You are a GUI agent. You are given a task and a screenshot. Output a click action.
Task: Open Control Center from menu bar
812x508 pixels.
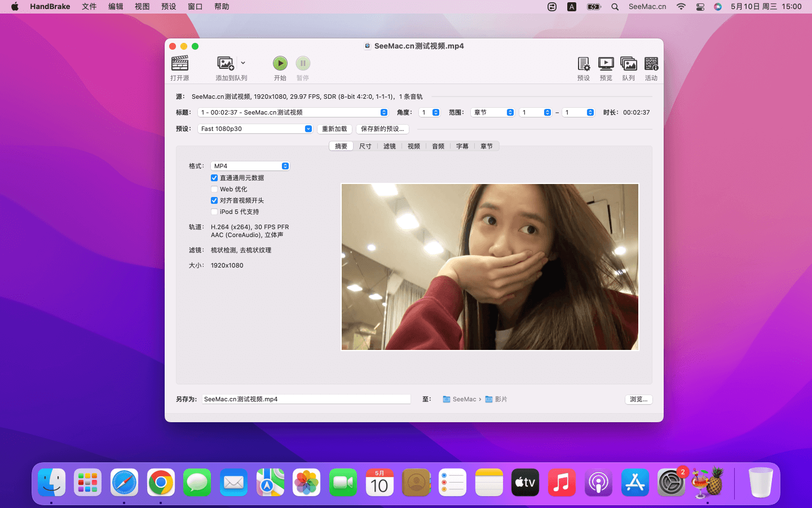[x=700, y=7]
